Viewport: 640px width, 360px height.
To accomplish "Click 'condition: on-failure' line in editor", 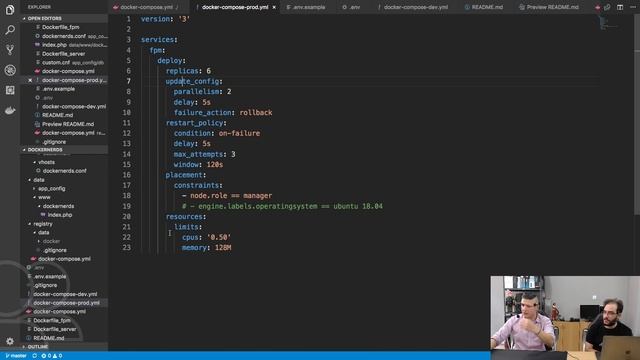I will [217, 133].
